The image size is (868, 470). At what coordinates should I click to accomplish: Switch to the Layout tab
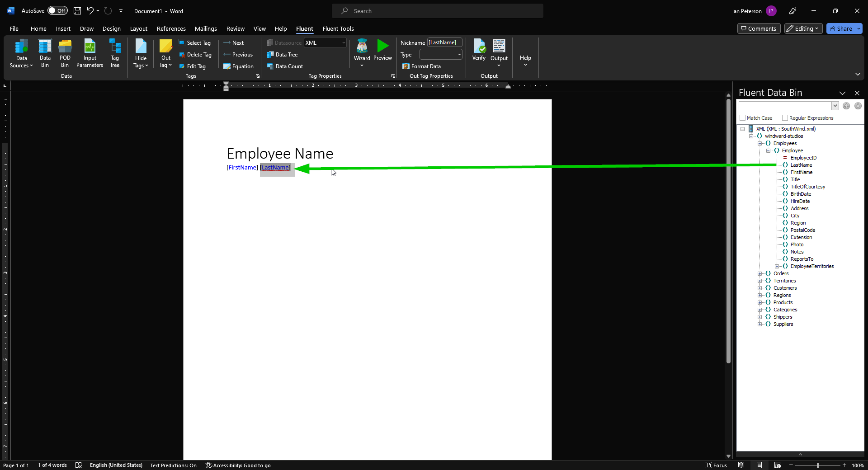coord(139,28)
